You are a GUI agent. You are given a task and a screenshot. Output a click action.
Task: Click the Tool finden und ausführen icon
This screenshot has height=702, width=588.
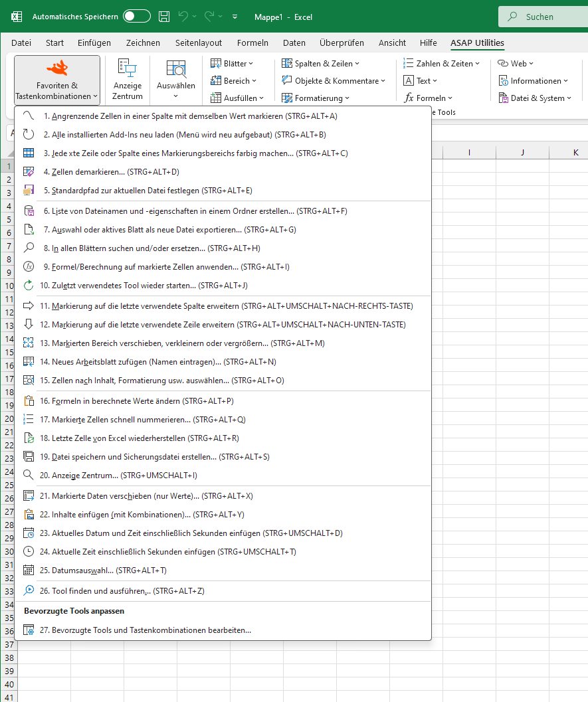click(28, 590)
